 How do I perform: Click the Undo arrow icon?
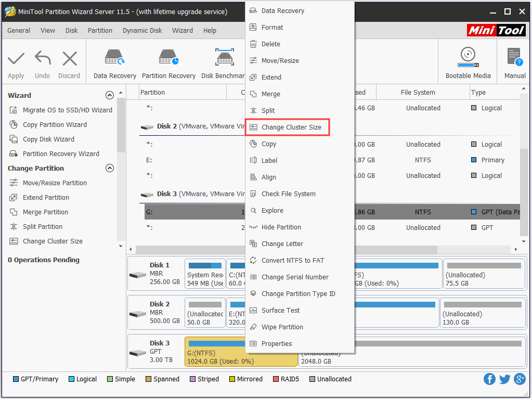click(43, 58)
